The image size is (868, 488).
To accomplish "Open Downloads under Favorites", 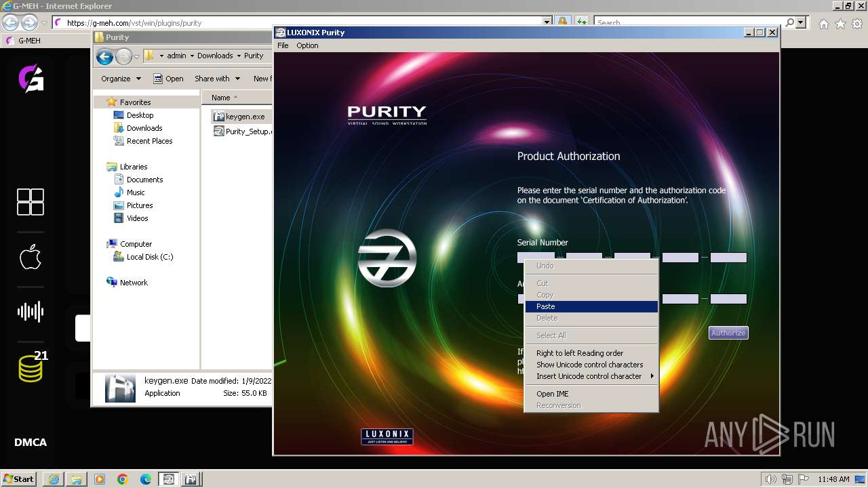I will 144,128.
